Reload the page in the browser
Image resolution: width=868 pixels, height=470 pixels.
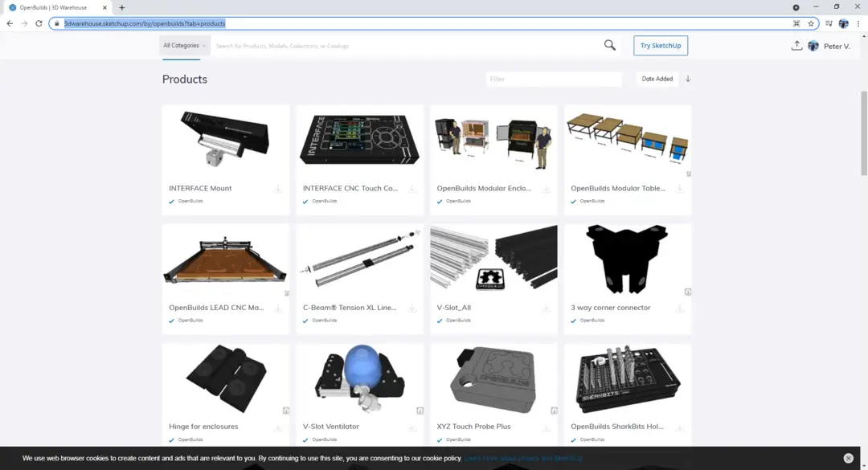pyautogui.click(x=39, y=23)
